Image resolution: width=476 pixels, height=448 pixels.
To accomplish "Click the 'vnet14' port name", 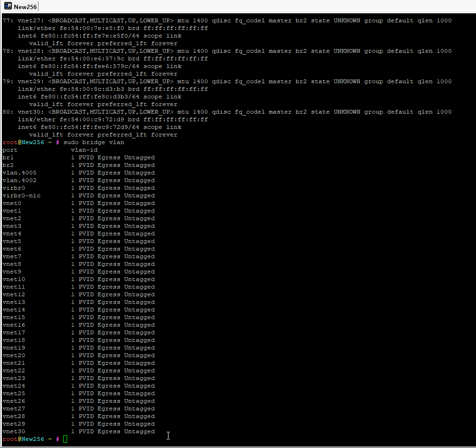I will tap(14, 310).
